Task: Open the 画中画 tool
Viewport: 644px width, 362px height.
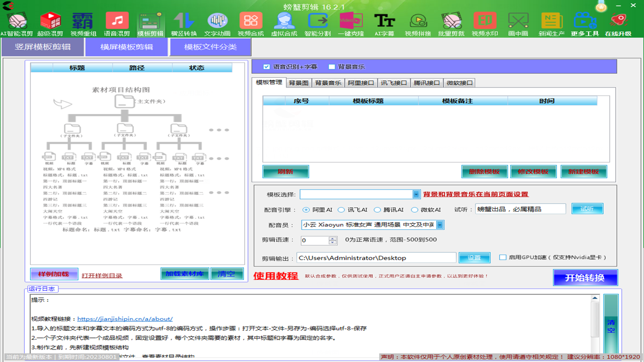Action: [518, 22]
